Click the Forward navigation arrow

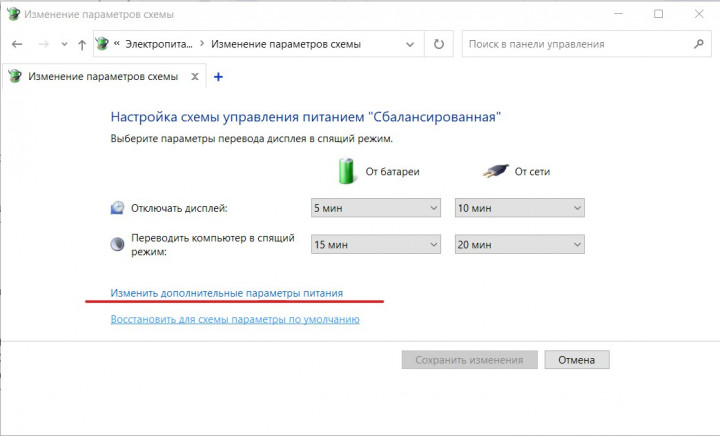[x=43, y=45]
